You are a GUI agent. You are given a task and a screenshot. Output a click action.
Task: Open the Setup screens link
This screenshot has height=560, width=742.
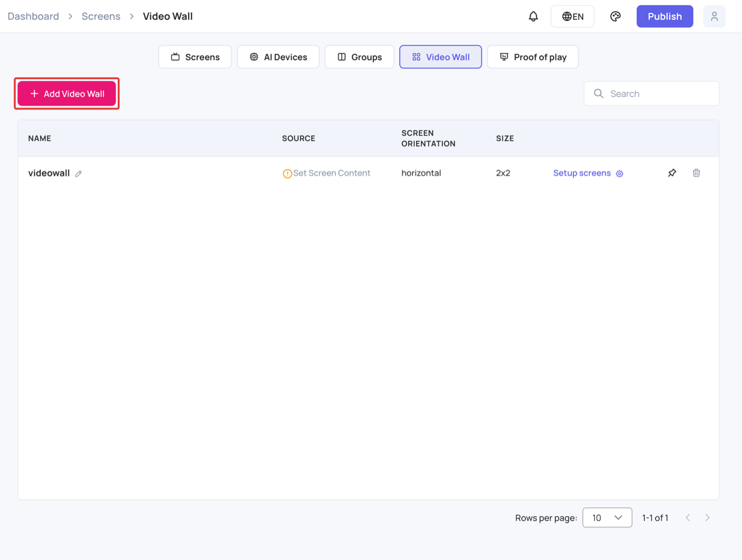(x=582, y=173)
